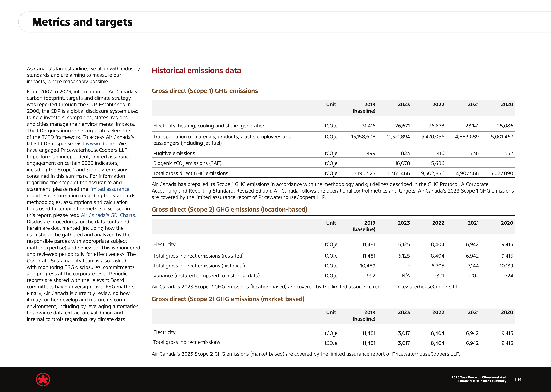Select the 2021 historical value 7,144
This screenshot has width=551, height=392.
(473, 266)
